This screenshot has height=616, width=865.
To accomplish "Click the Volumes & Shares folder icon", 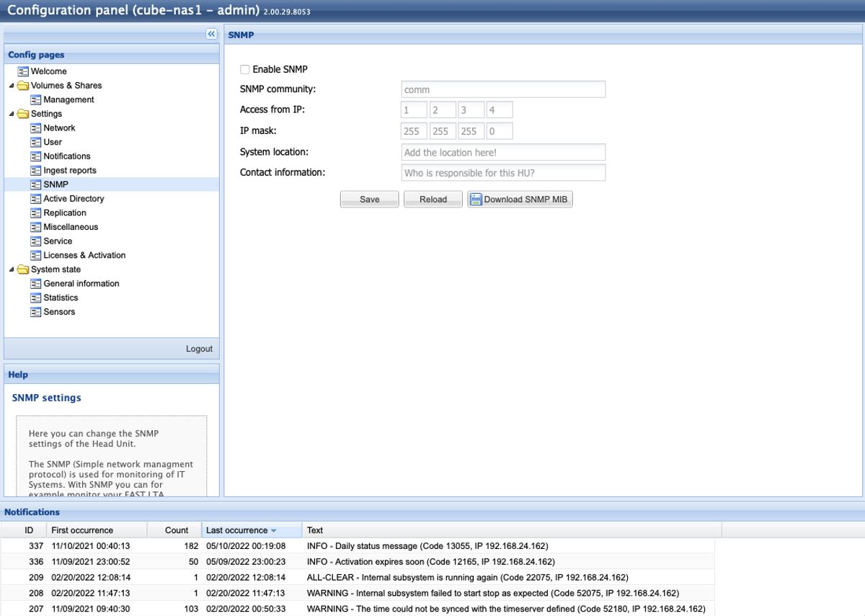I will pyautogui.click(x=23, y=86).
